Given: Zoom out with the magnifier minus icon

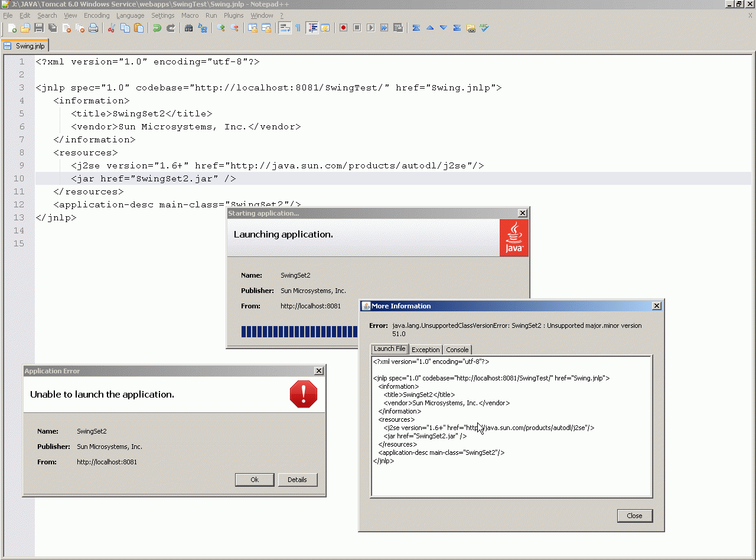Looking at the screenshot, I should tap(234, 28).
